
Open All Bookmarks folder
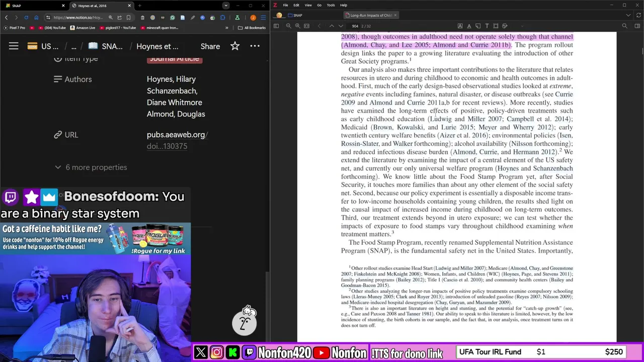252,28
